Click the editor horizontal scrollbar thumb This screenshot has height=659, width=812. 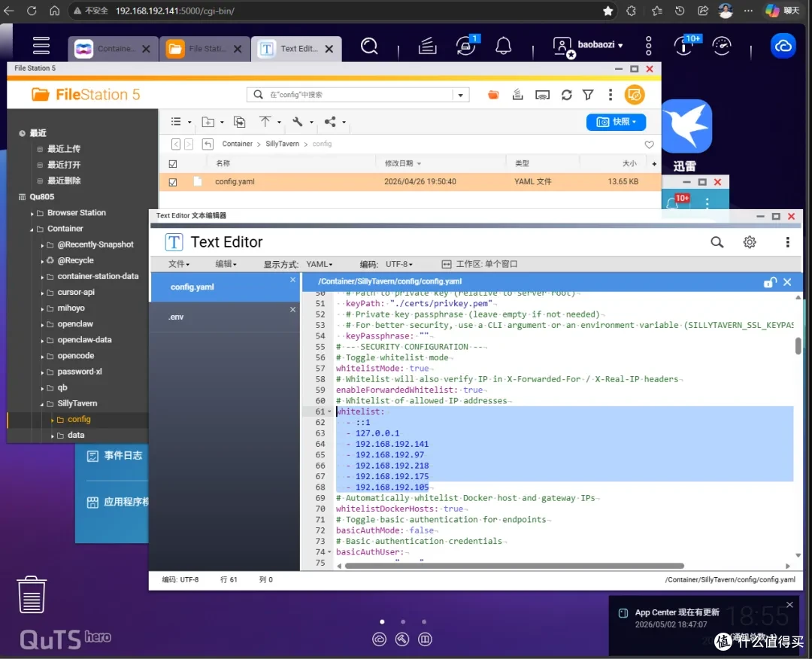click(514, 566)
